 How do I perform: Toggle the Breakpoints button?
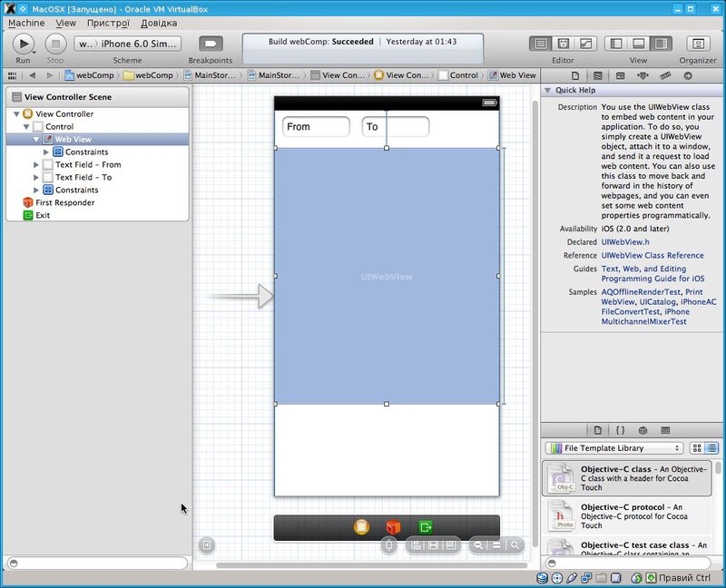pyautogui.click(x=211, y=44)
